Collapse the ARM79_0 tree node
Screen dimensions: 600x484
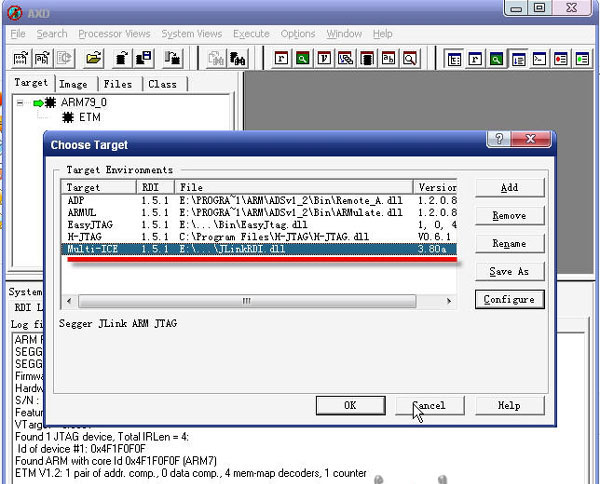pyautogui.click(x=20, y=103)
